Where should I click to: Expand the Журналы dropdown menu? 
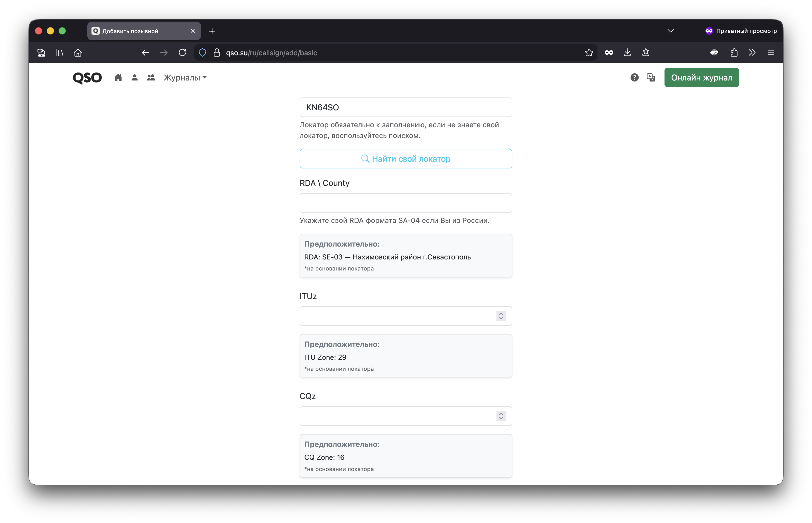coord(185,77)
